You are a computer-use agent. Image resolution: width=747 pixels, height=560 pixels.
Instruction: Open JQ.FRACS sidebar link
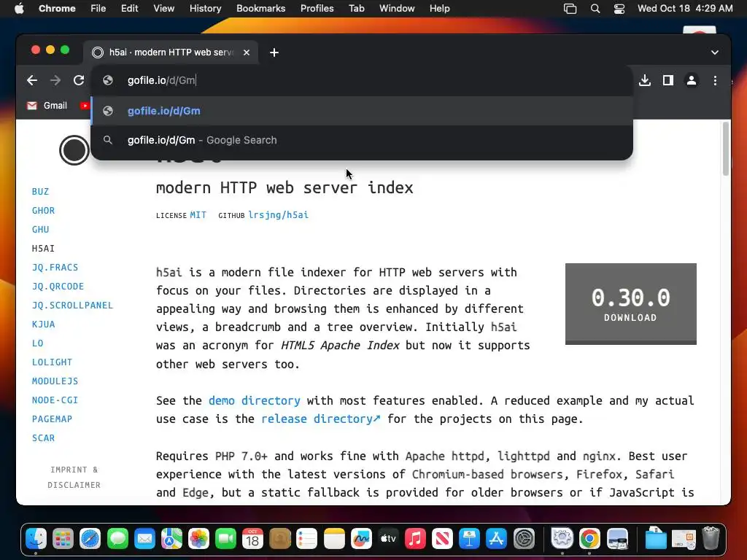pos(55,268)
